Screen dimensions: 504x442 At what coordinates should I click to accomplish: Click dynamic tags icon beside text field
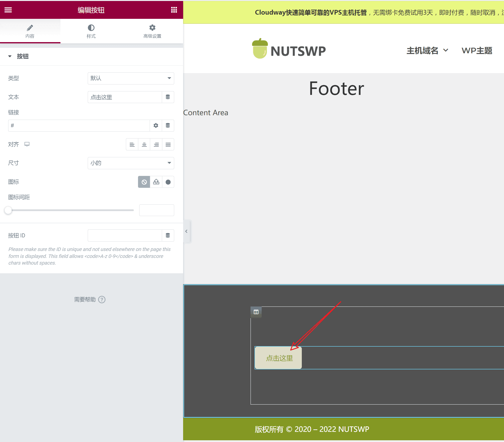(168, 97)
